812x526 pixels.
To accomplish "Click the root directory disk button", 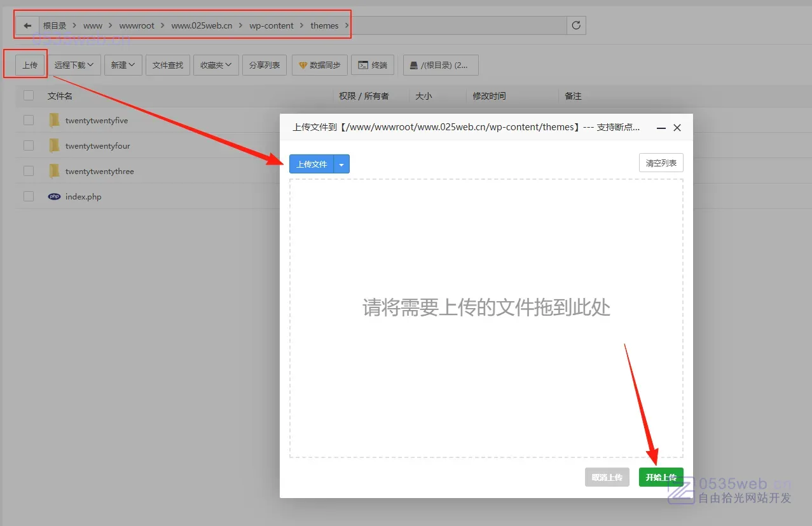I will pos(440,65).
